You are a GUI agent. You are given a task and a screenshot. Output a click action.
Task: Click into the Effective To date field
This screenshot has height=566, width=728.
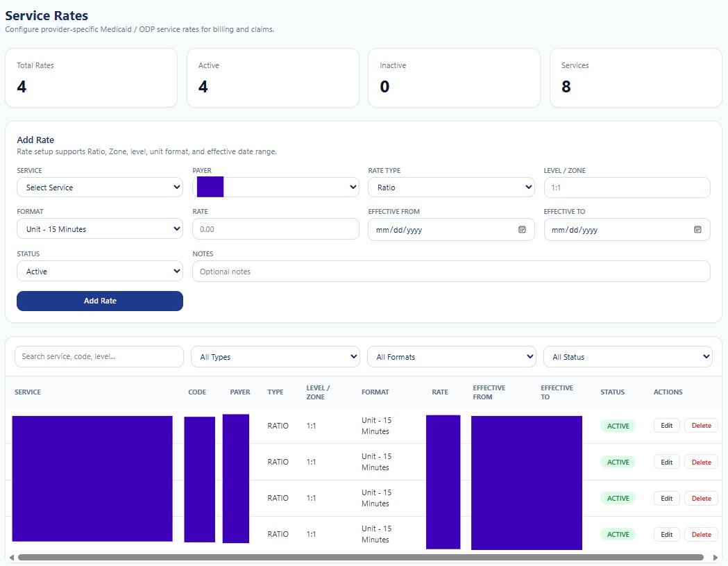[627, 230]
